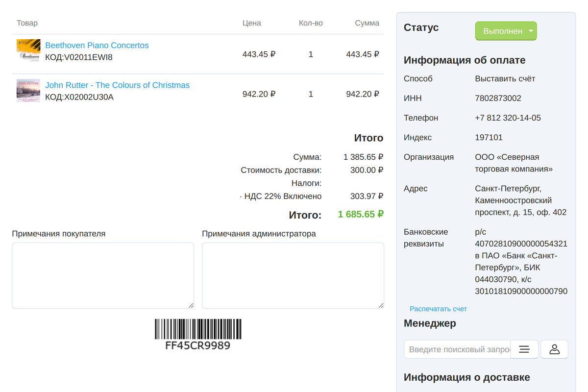Click the Товар column header
The width and height of the screenshot is (588, 392).
[x=27, y=23]
